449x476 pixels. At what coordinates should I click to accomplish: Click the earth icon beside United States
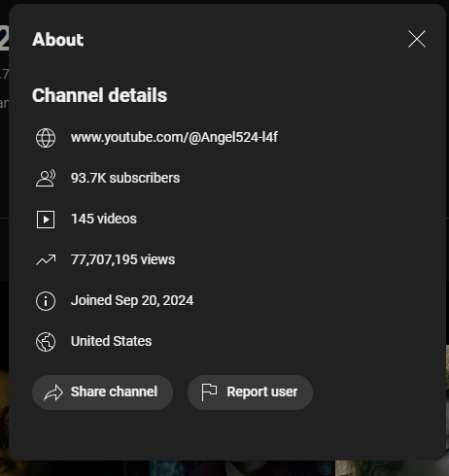pos(46,342)
